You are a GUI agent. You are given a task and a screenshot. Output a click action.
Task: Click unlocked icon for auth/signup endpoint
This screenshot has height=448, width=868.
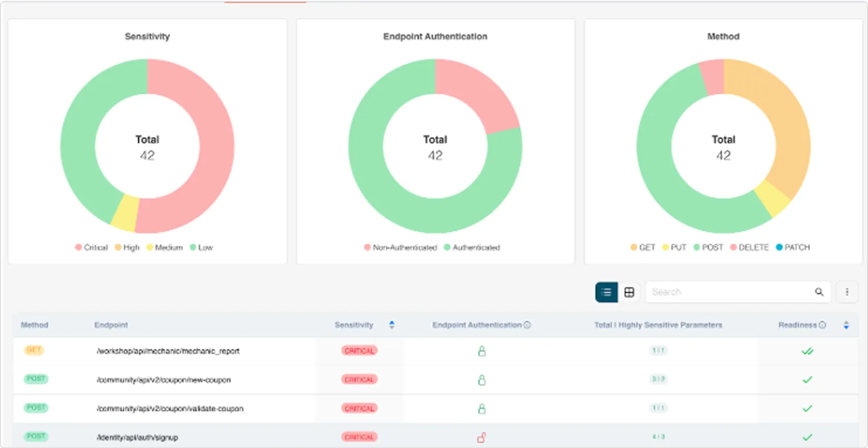(x=482, y=438)
